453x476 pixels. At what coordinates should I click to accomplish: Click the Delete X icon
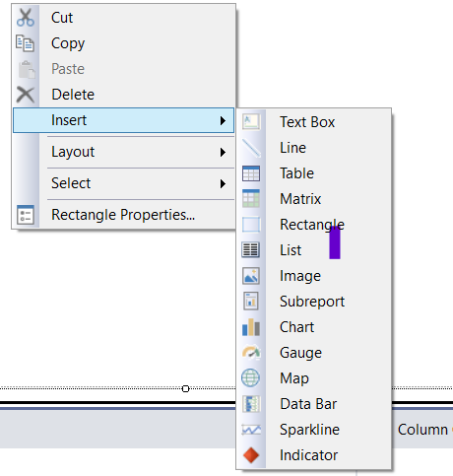(x=26, y=95)
